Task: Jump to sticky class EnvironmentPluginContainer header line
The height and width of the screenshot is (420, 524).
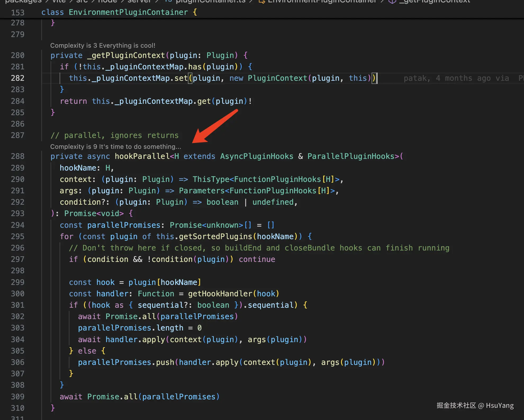Action: [x=119, y=12]
